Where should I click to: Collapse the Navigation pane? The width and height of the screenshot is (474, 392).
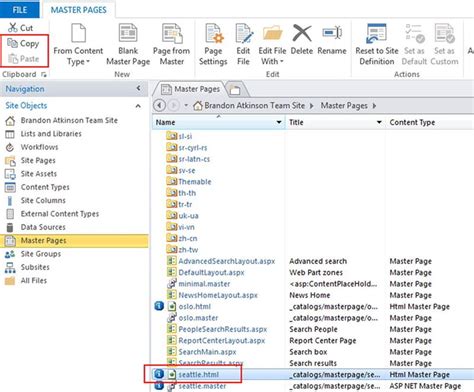138,88
